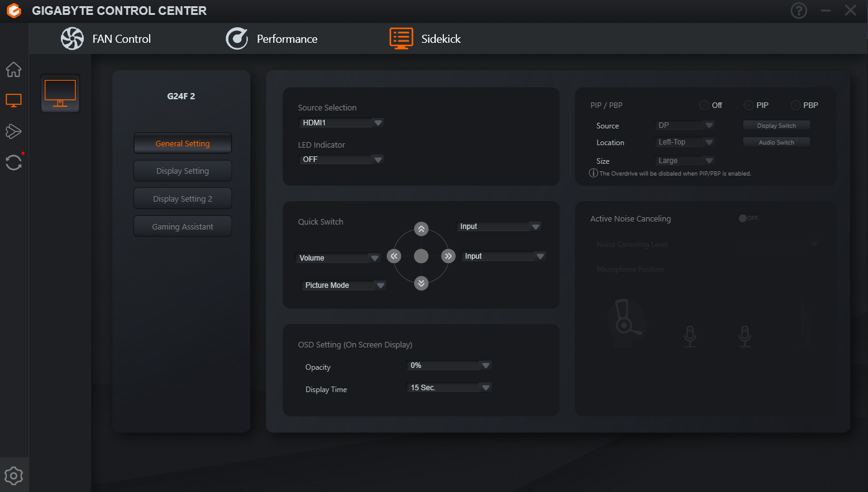Open the Source Selection HDMI1 dropdown
This screenshot has width=868, height=492.
point(341,123)
